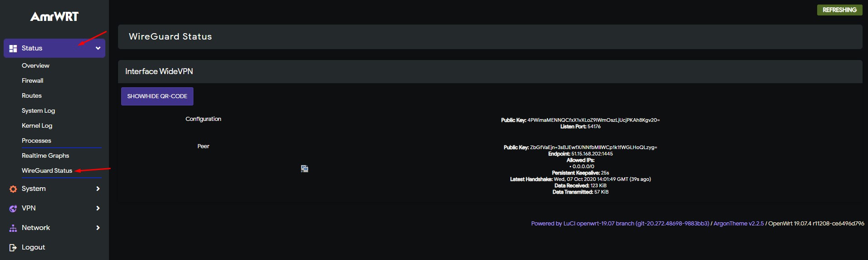This screenshot has width=868, height=260.
Task: Collapse the Status menu chevron
Action: [98, 48]
